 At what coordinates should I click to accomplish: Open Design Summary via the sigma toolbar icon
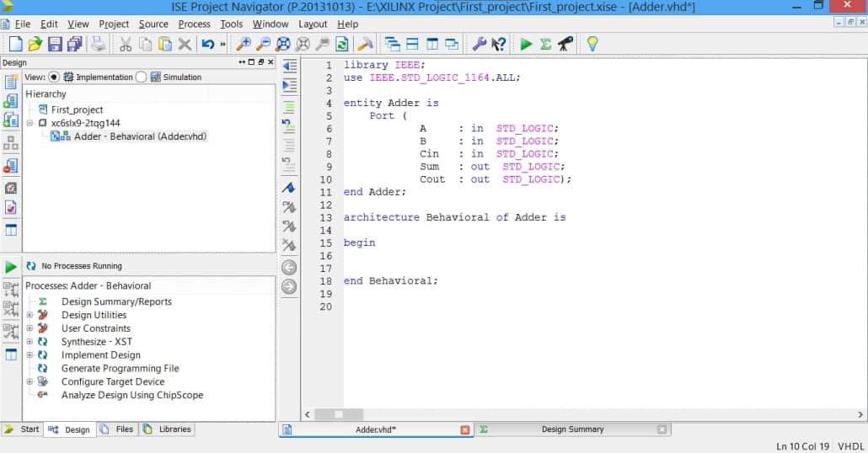tap(545, 45)
